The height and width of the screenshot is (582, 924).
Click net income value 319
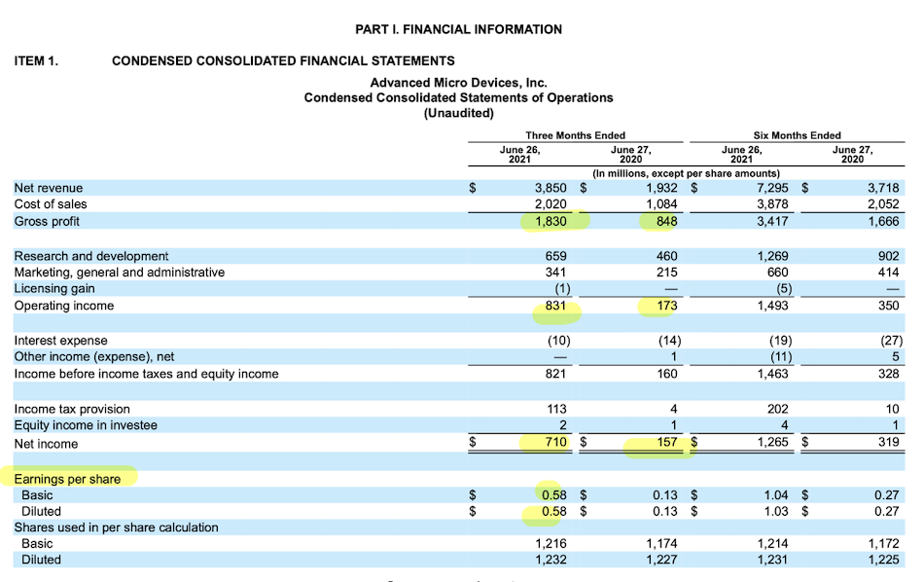[889, 442]
